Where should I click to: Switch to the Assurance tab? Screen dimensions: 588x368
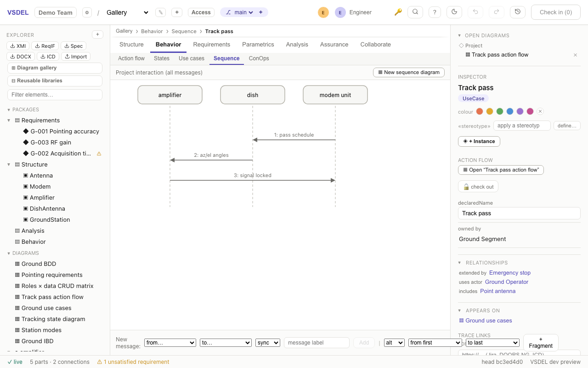pos(334,45)
